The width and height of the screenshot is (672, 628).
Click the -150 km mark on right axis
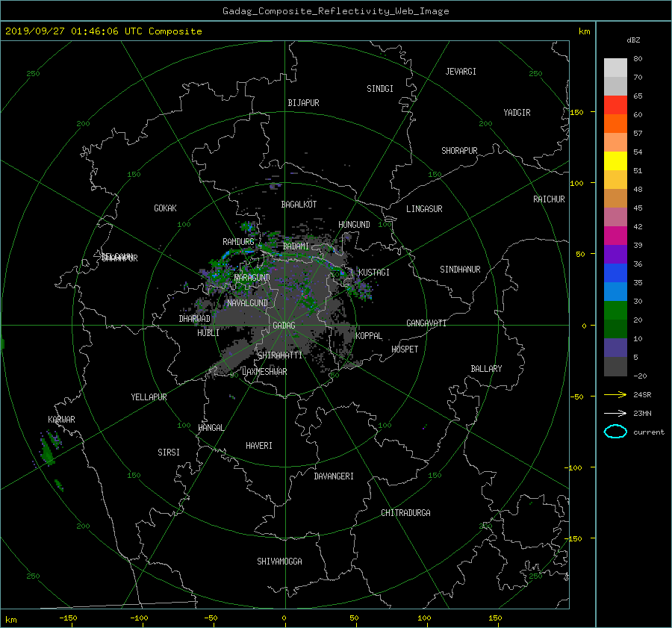pos(574,538)
